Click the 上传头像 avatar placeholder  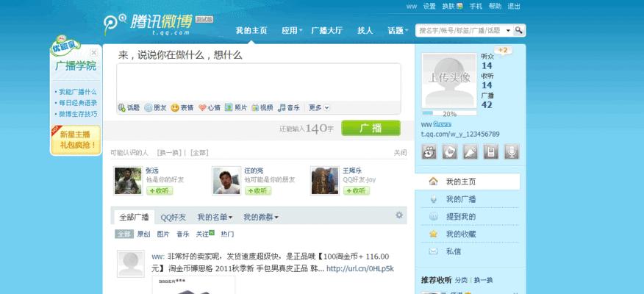(449, 80)
